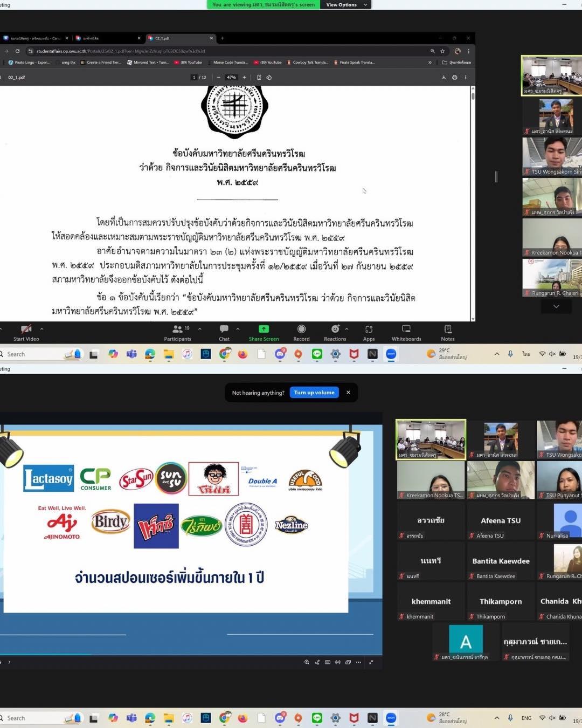Dismiss the Not hearing anything notification
The height and width of the screenshot is (728, 582).
348,393
